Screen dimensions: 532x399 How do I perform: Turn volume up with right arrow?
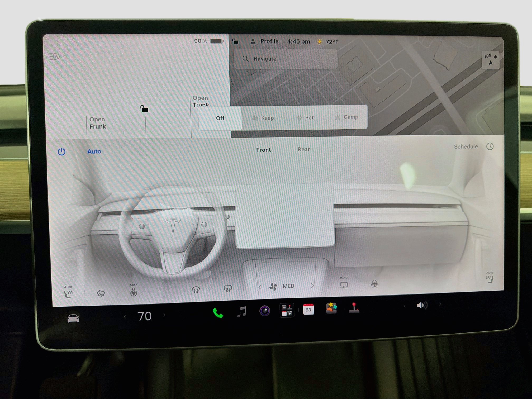pos(440,304)
